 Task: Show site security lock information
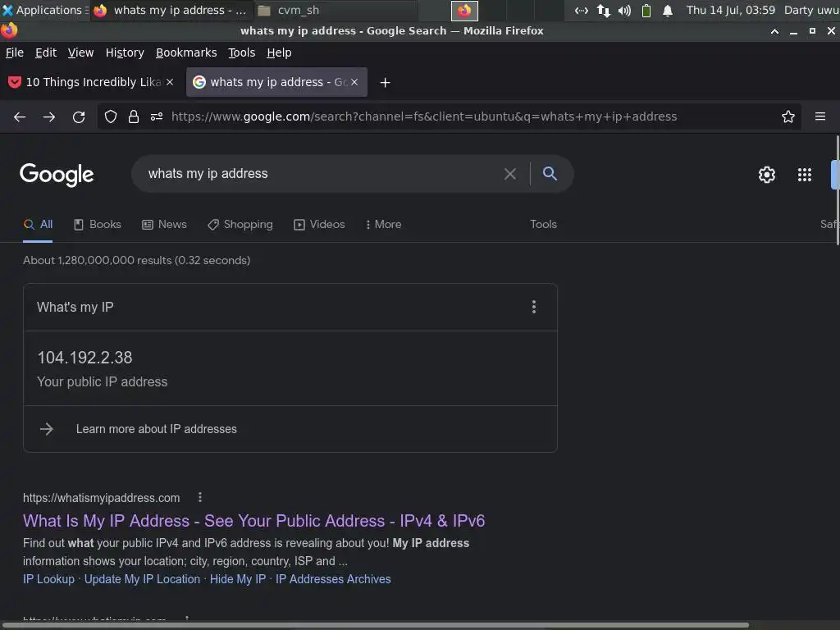[134, 116]
